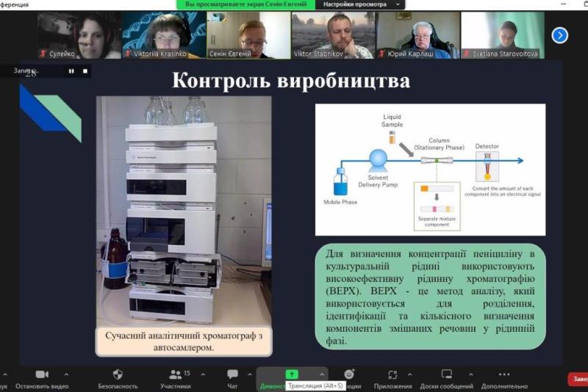Screen dimensions: 588x392
Task: Click the Detector label in diagram
Action: [487, 146]
